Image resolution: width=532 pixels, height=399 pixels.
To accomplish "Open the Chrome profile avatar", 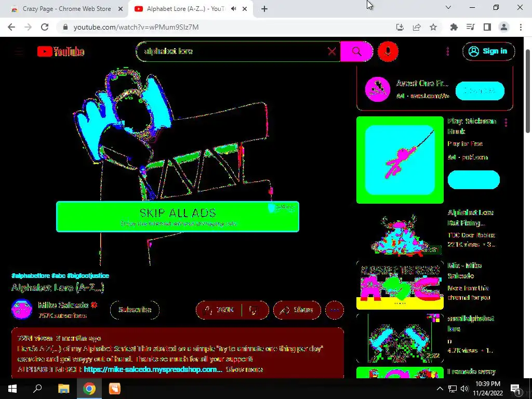I will [x=504, y=27].
